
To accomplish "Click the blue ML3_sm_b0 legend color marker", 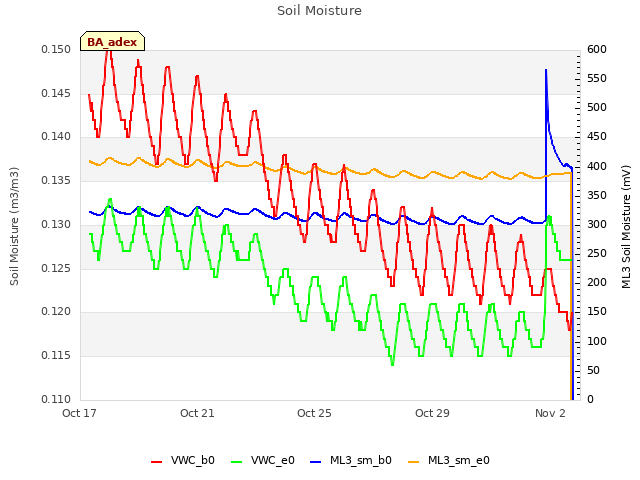I will tap(316, 462).
